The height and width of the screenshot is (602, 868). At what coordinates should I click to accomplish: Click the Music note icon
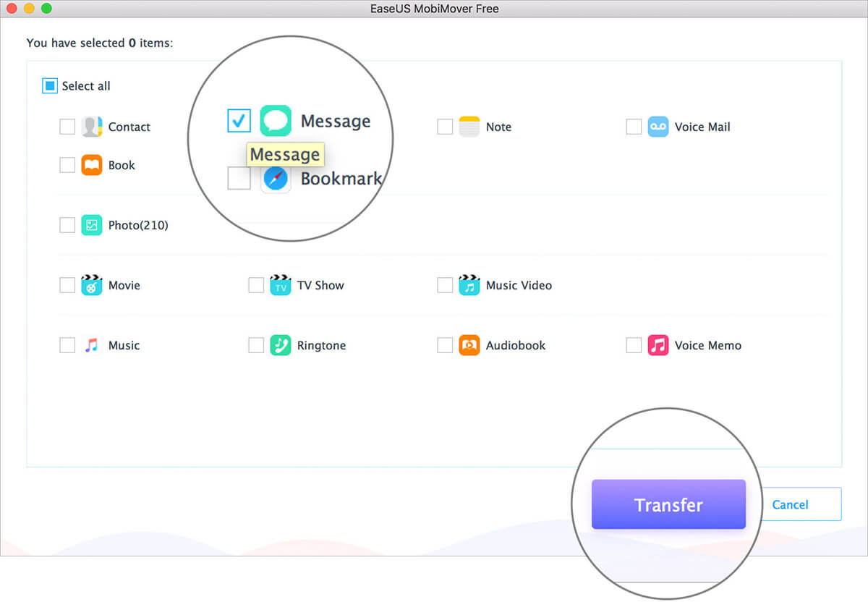tap(92, 345)
